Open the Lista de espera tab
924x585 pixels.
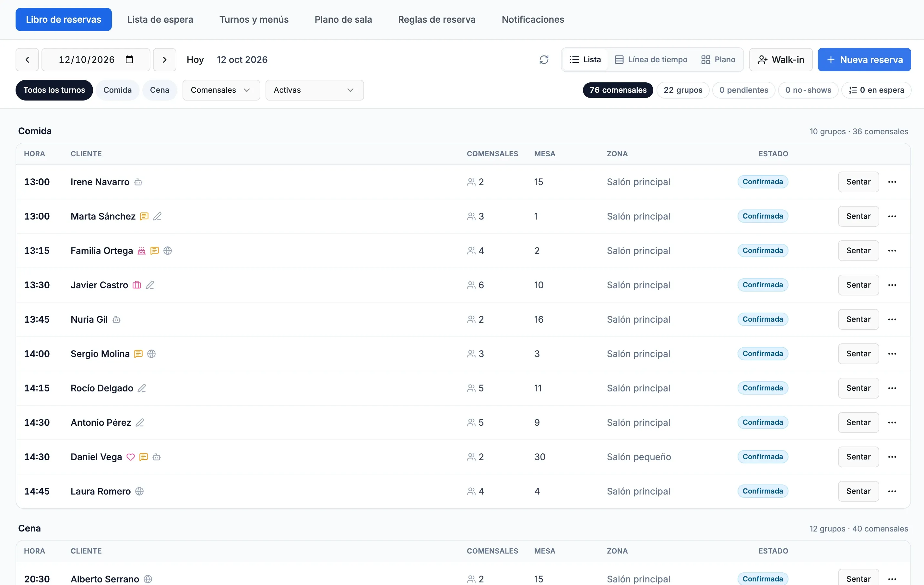(160, 19)
